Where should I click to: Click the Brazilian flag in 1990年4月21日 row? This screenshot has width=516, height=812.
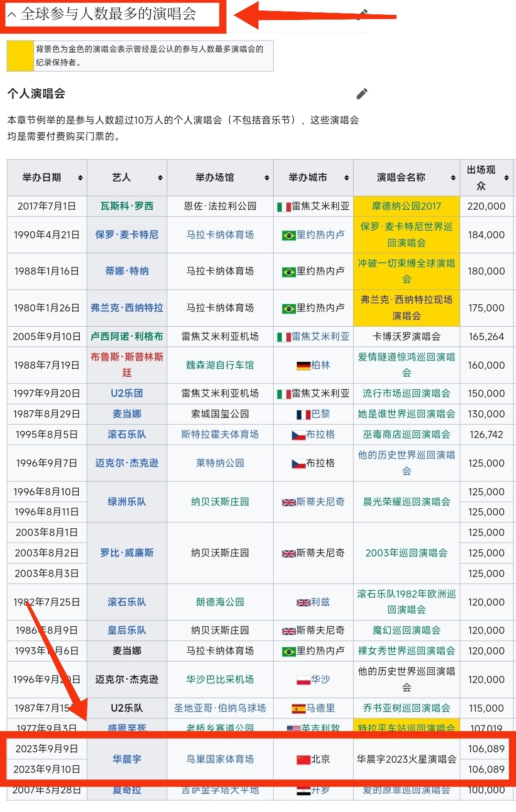tap(289, 236)
